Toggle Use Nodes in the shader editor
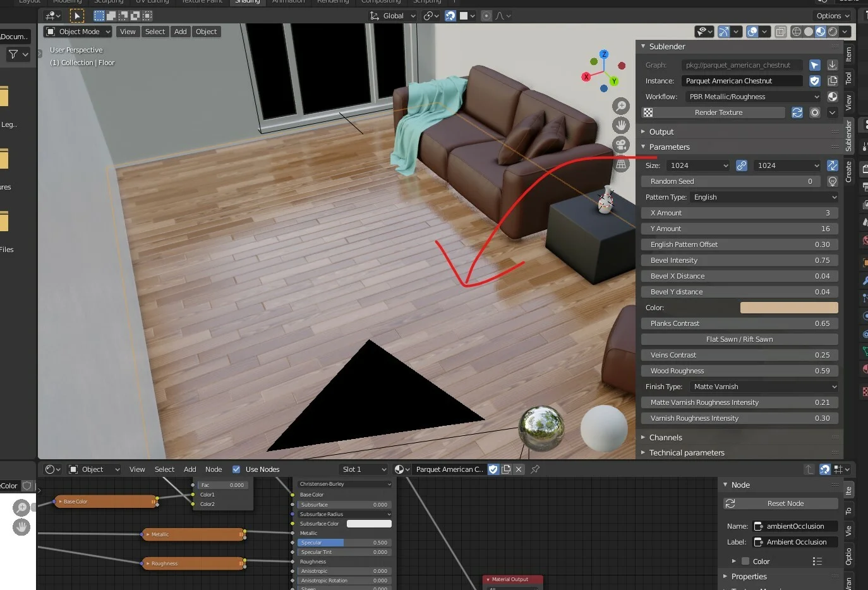Screen dimensions: 868x590 pos(236,469)
